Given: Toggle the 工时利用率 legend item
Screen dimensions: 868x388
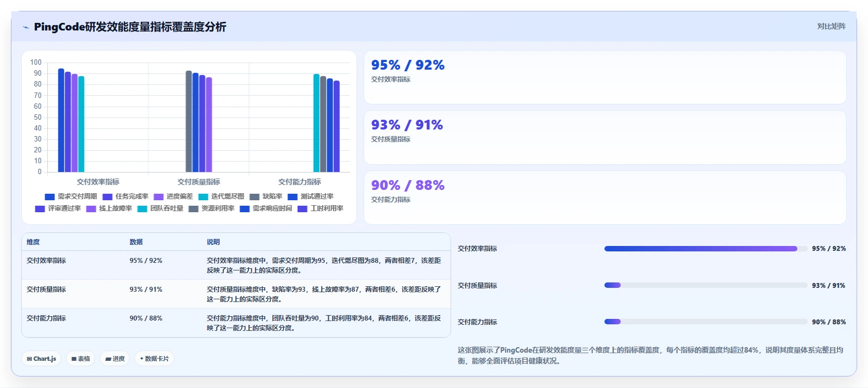Looking at the screenshot, I should [x=321, y=208].
